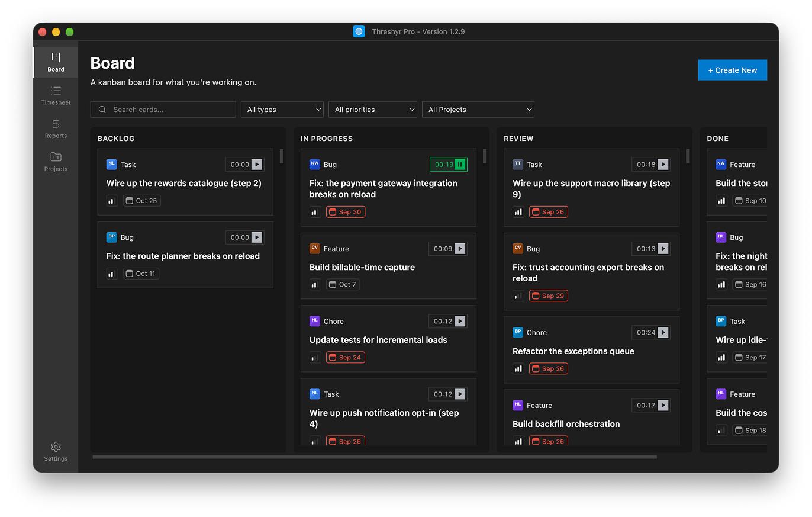This screenshot has height=517, width=812.
Task: Click the Sep 29 overdue date chip
Action: pos(549,296)
